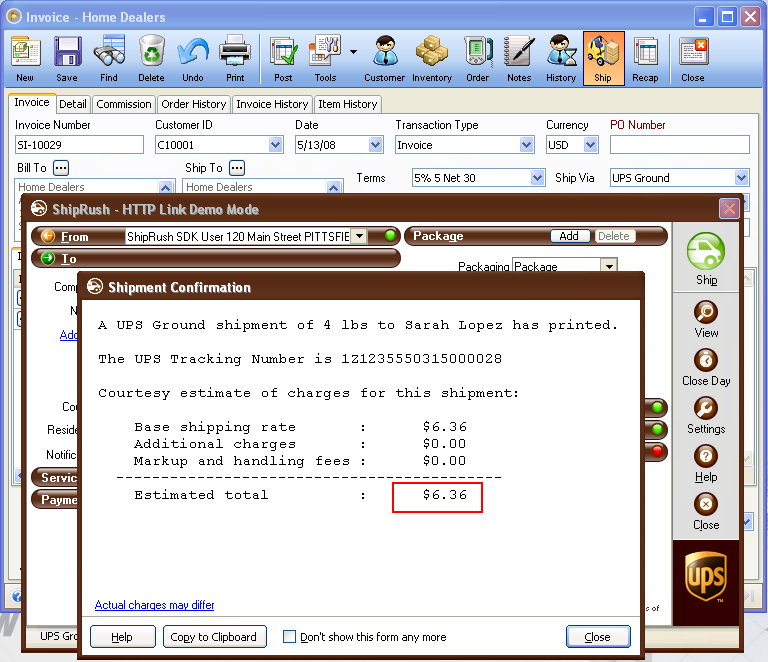Switch to the Detail tab

[x=72, y=104]
